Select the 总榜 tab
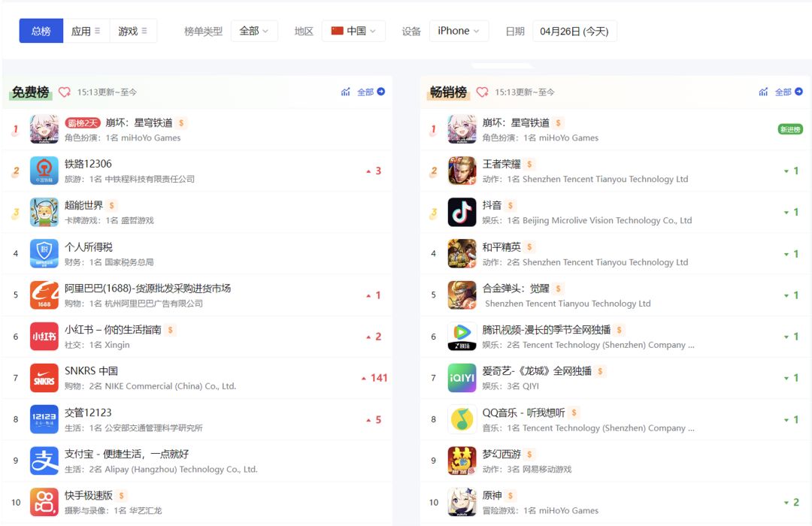The width and height of the screenshot is (812, 526). pos(41,31)
